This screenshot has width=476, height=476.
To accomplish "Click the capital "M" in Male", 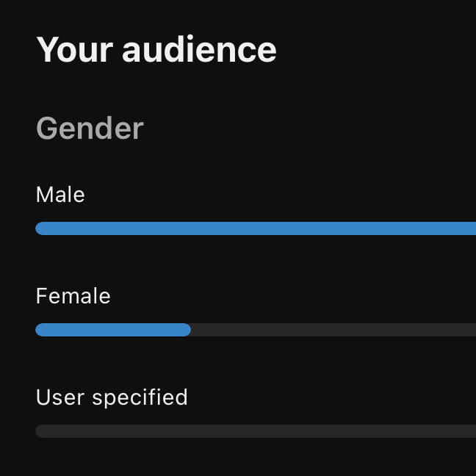I will point(43,195).
